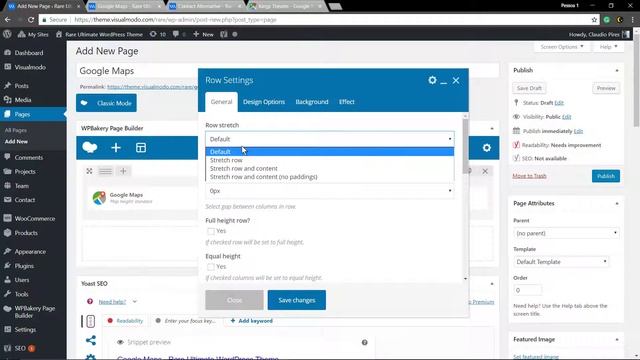Check Equal height Yes checkbox

pyautogui.click(x=211, y=267)
